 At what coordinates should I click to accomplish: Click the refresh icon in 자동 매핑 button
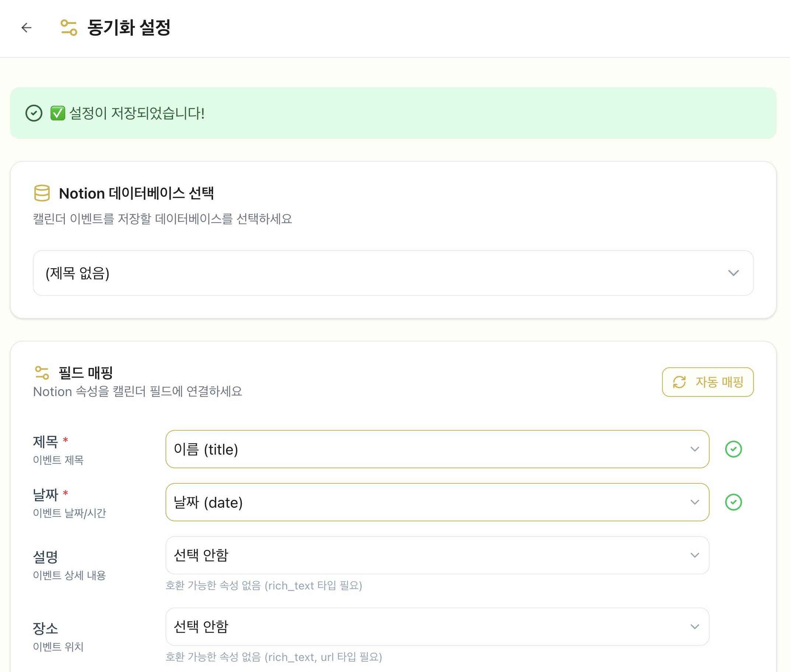pos(679,382)
